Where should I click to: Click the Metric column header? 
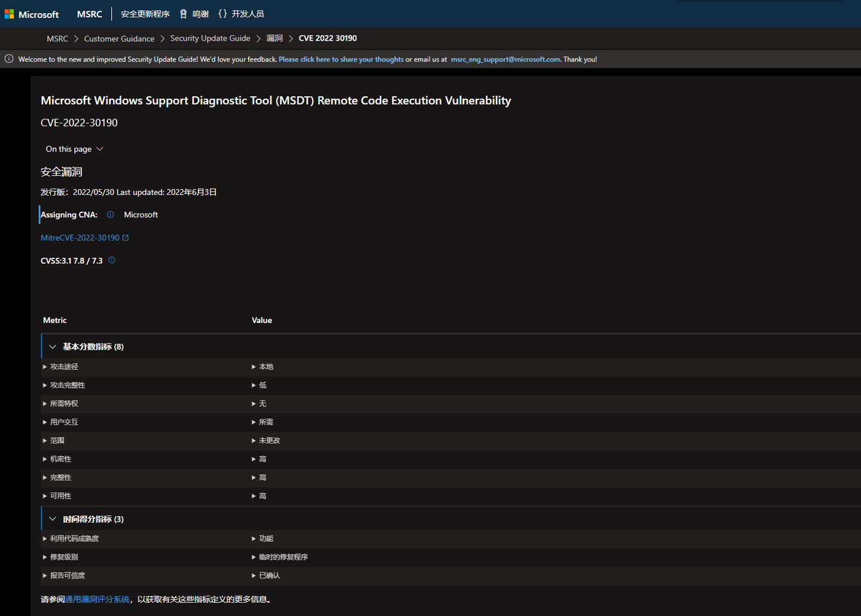click(55, 321)
